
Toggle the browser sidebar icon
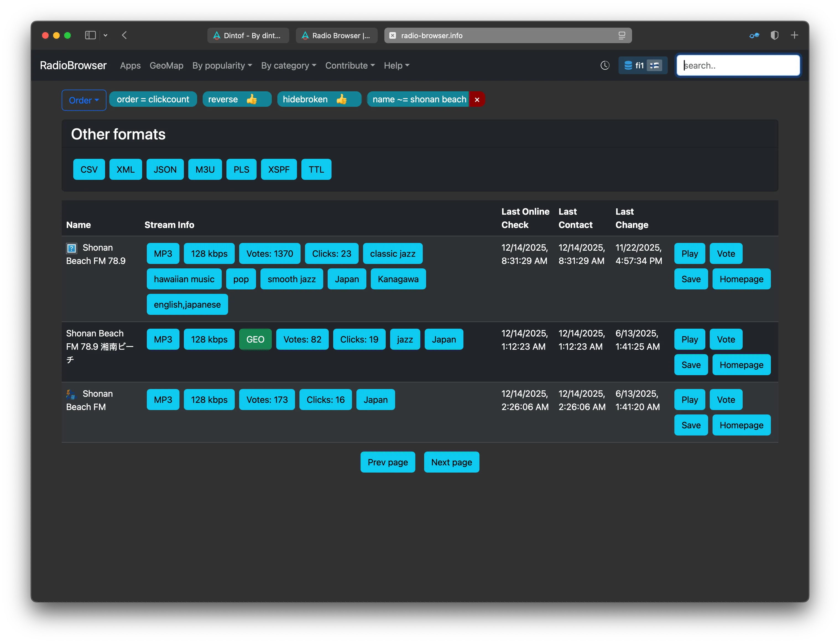point(90,35)
